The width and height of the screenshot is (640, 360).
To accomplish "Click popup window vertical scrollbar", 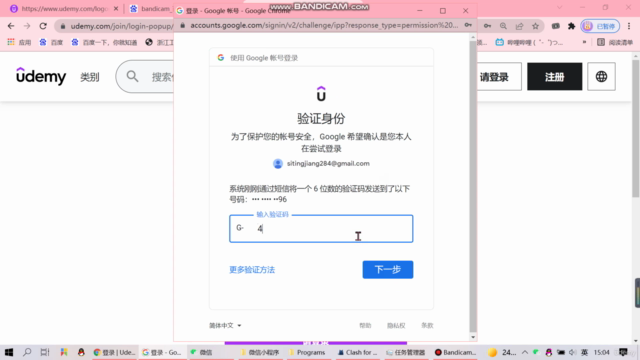I will 473,186.
